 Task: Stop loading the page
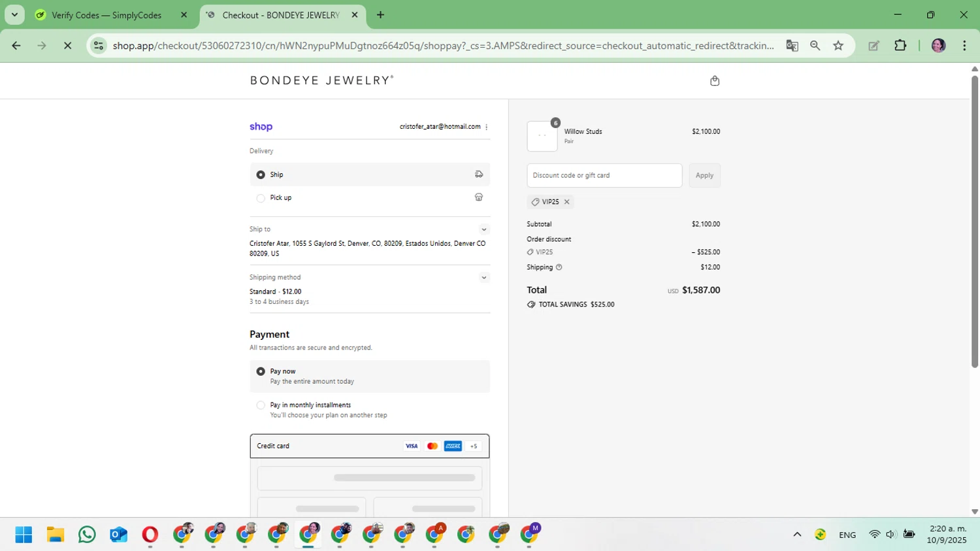coord(67,46)
